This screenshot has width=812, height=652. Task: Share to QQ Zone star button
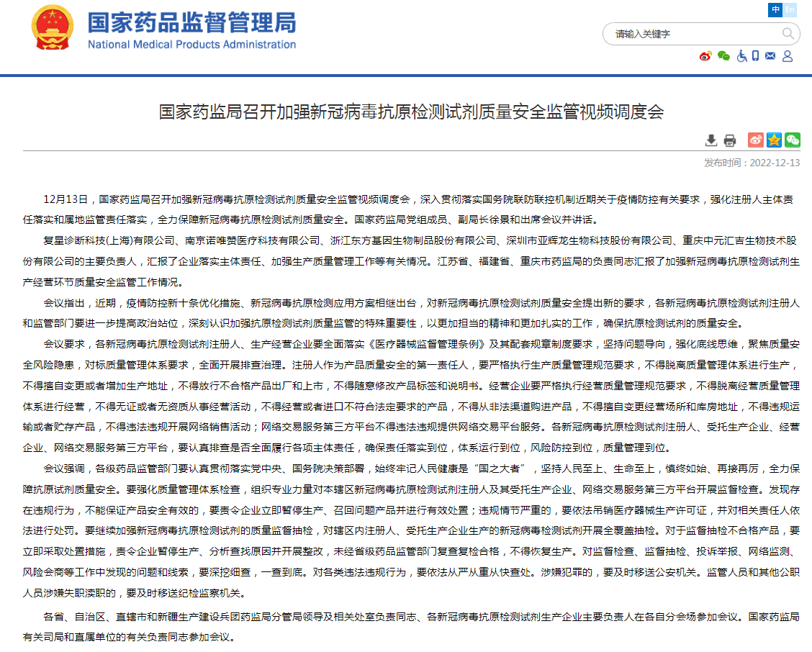pyautogui.click(x=774, y=140)
